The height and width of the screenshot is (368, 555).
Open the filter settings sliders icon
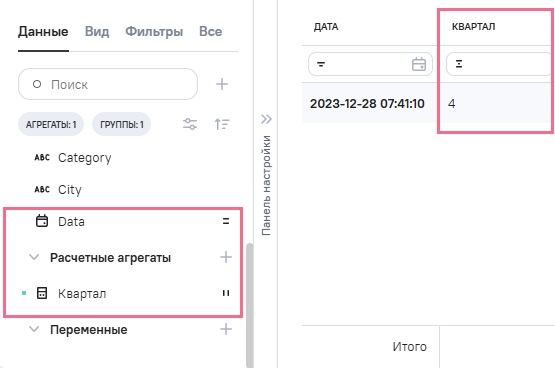click(x=190, y=124)
